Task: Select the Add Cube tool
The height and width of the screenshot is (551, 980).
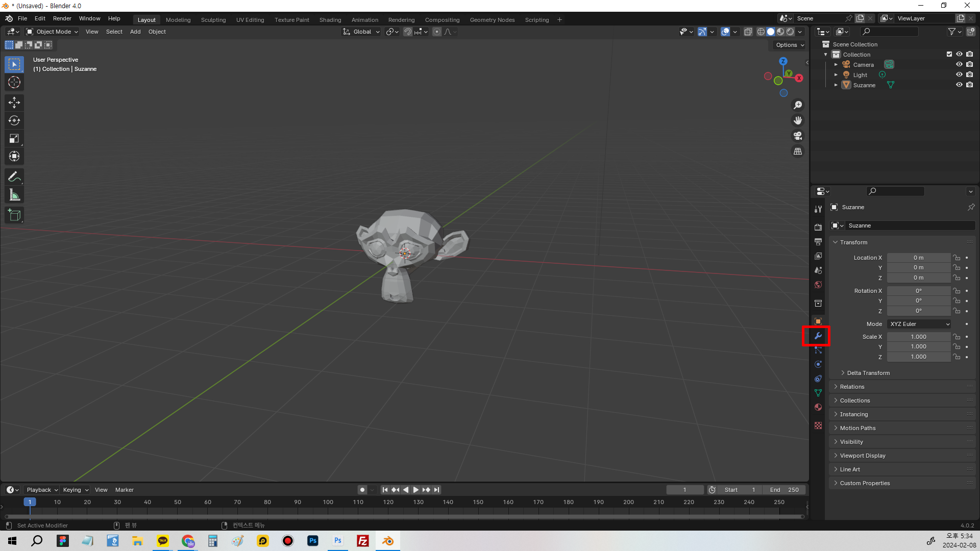Action: [x=14, y=215]
